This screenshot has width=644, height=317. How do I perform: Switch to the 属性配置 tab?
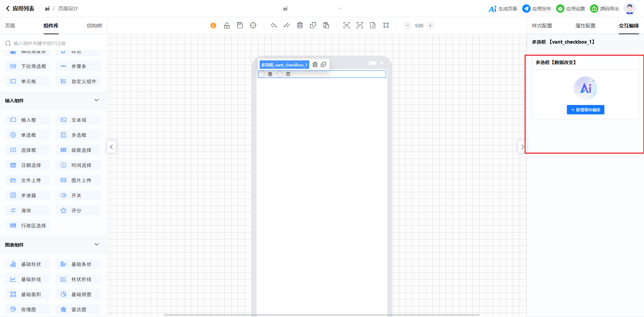(x=585, y=26)
